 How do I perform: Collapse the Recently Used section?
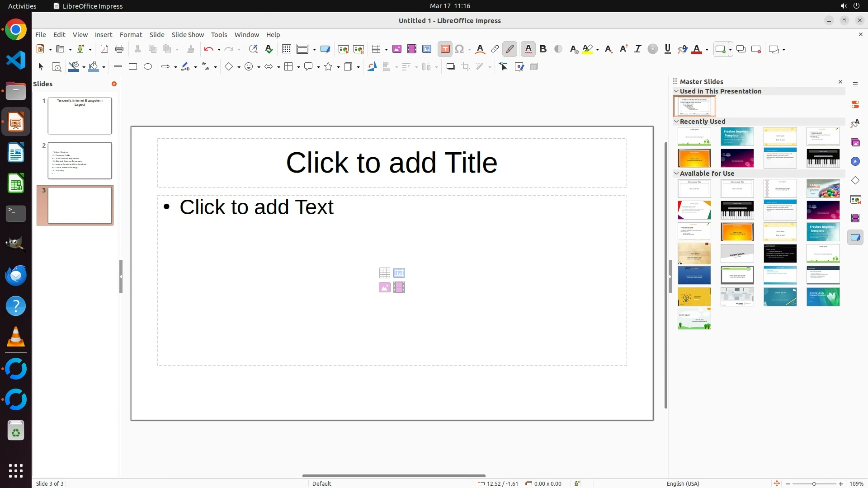tap(676, 122)
